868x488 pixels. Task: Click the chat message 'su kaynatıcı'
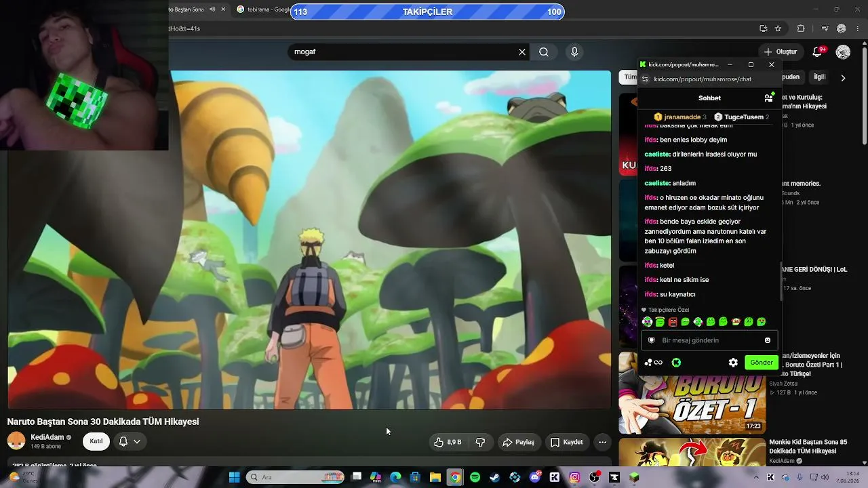(677, 294)
